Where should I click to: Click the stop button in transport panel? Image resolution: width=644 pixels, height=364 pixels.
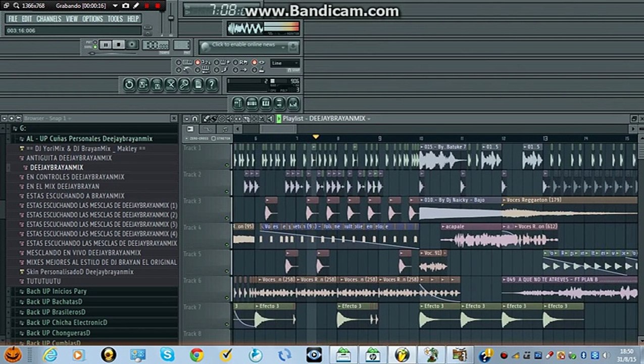tap(119, 45)
